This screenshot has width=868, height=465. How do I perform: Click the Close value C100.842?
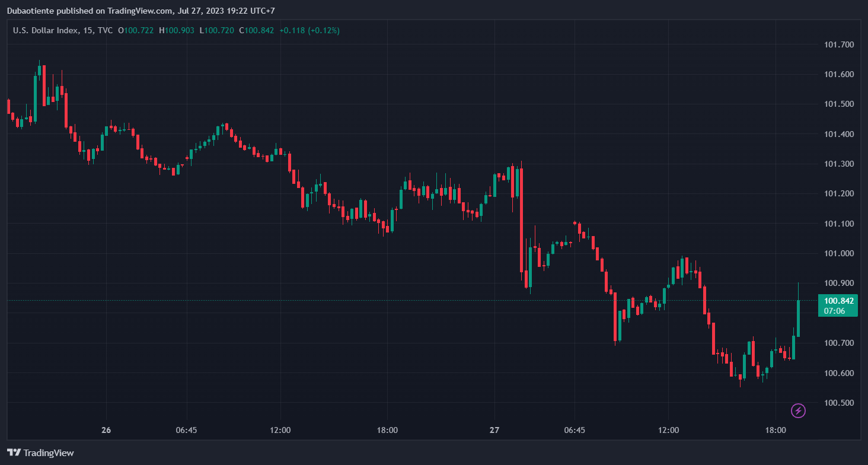pos(256,30)
